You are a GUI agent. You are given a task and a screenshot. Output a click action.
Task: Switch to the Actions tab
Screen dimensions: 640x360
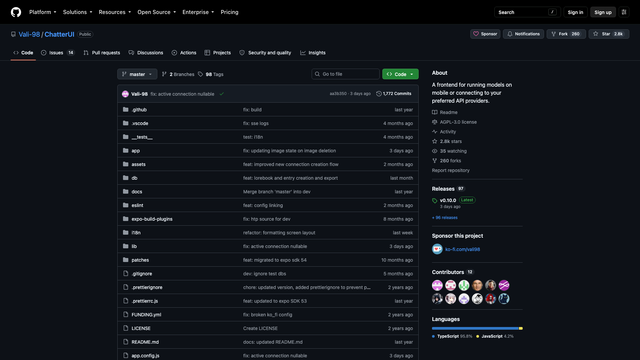pyautogui.click(x=184, y=53)
